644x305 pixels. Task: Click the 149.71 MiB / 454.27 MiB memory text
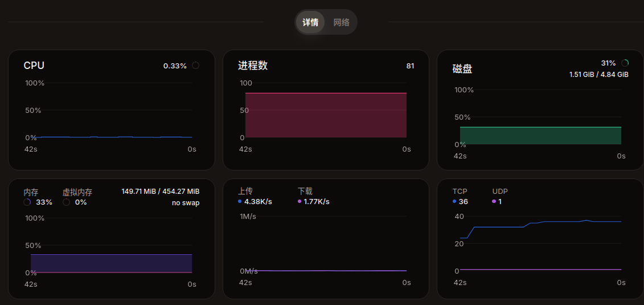click(160, 192)
